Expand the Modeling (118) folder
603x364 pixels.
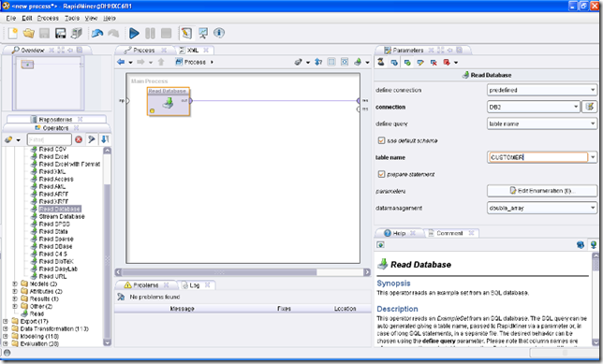(x=6, y=336)
